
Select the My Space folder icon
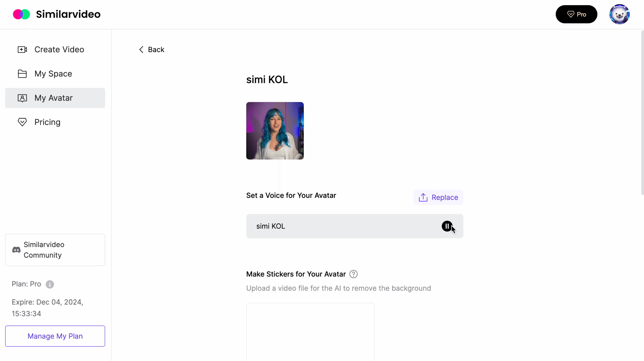(x=22, y=74)
